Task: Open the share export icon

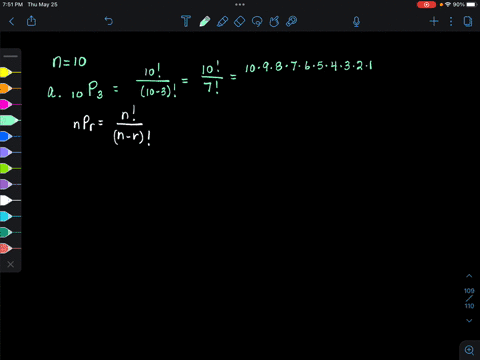Action: click(x=31, y=21)
